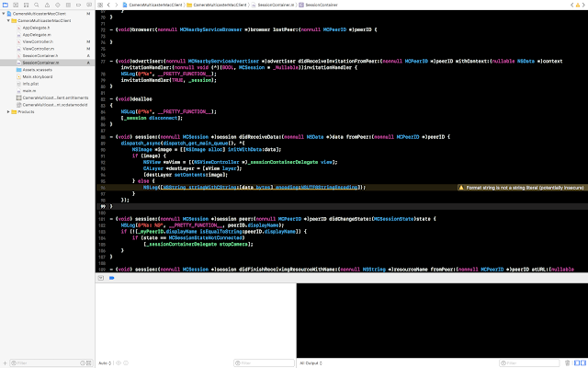The height and width of the screenshot is (368, 588).
Task: Jump to next issue arrow
Action: (x=583, y=5)
